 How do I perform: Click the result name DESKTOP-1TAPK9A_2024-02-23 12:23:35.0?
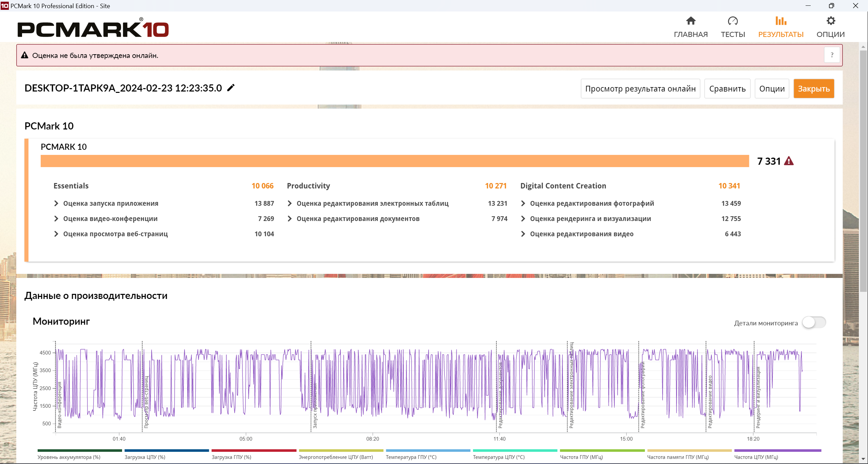click(x=123, y=88)
